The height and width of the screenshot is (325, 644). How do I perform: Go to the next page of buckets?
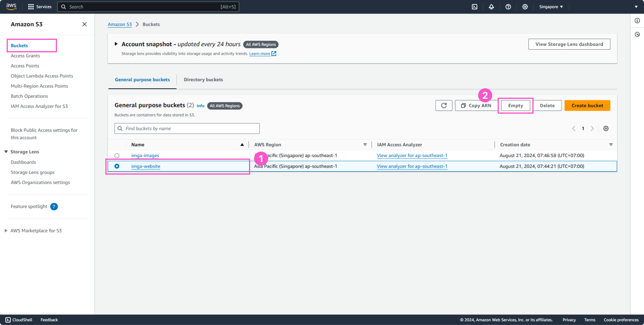[592, 129]
